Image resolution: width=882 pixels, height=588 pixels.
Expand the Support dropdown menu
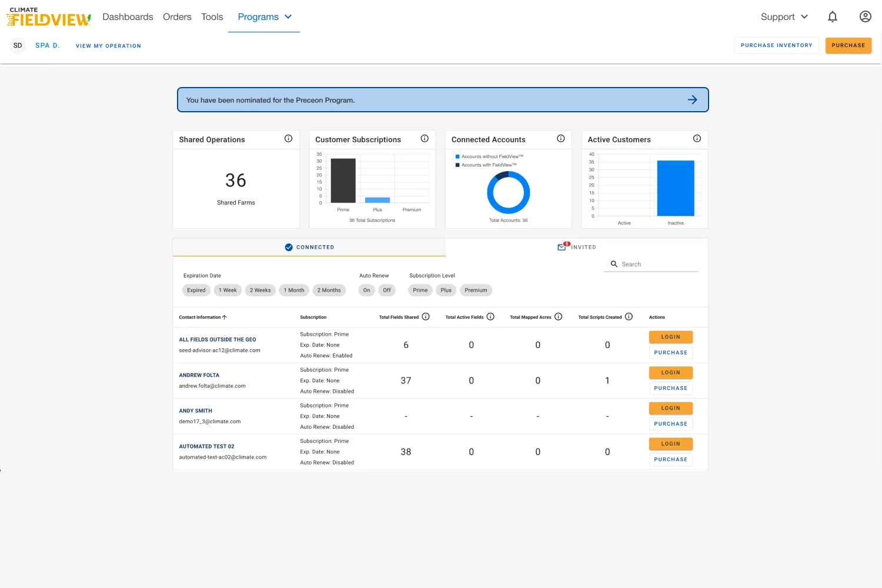tap(784, 17)
